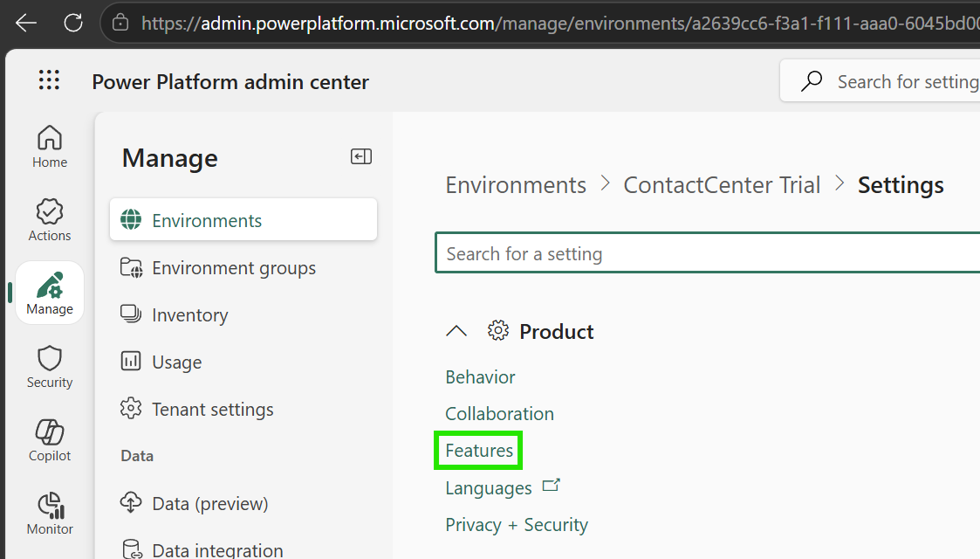Open the app launcher waffle icon
Viewport: 980px width, 559px height.
(49, 80)
